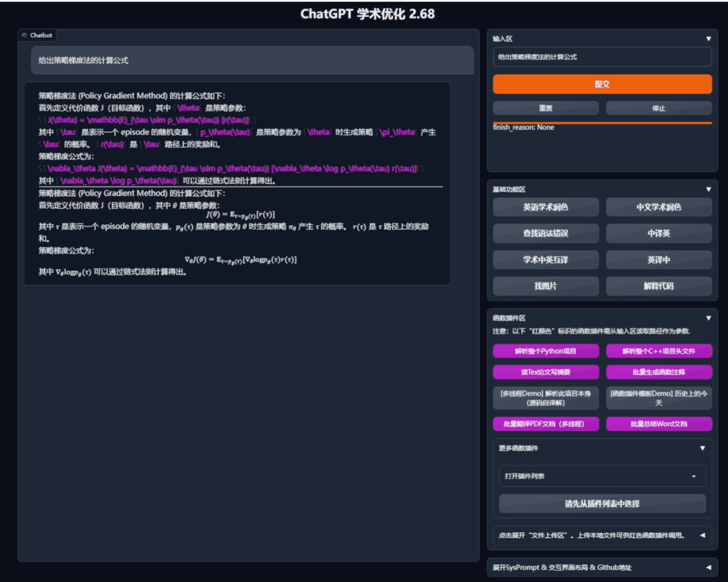Viewport: 728px width, 582px height.
Task: Click 英译中 button
Action: pyautogui.click(x=659, y=260)
